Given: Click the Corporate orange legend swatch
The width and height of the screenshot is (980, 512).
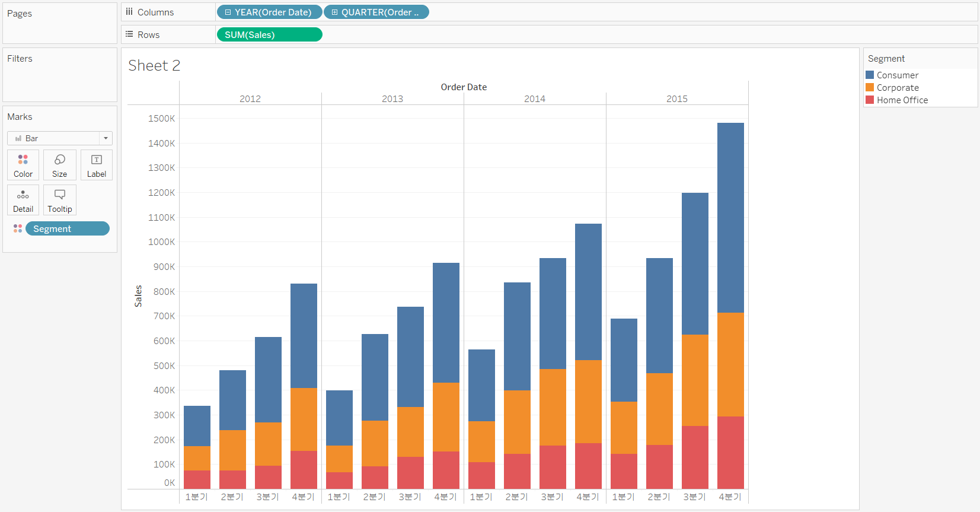Looking at the screenshot, I should pos(870,87).
